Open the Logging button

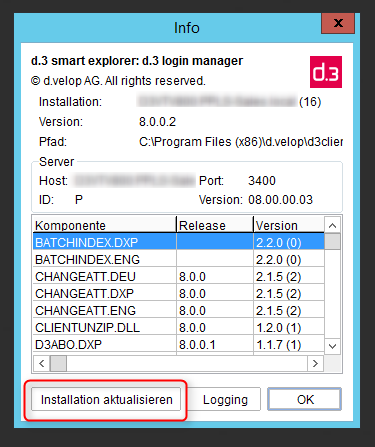point(225,399)
